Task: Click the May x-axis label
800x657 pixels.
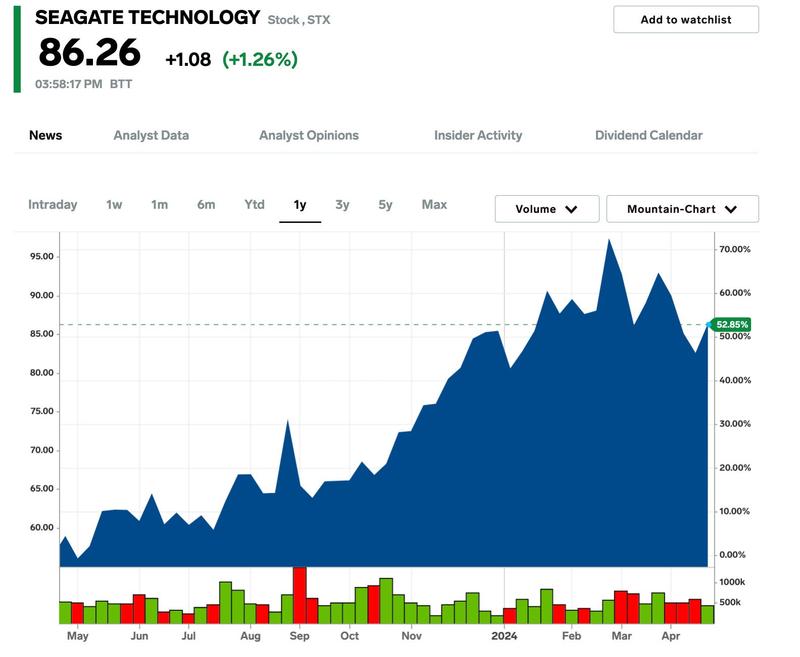Action: 78,636
